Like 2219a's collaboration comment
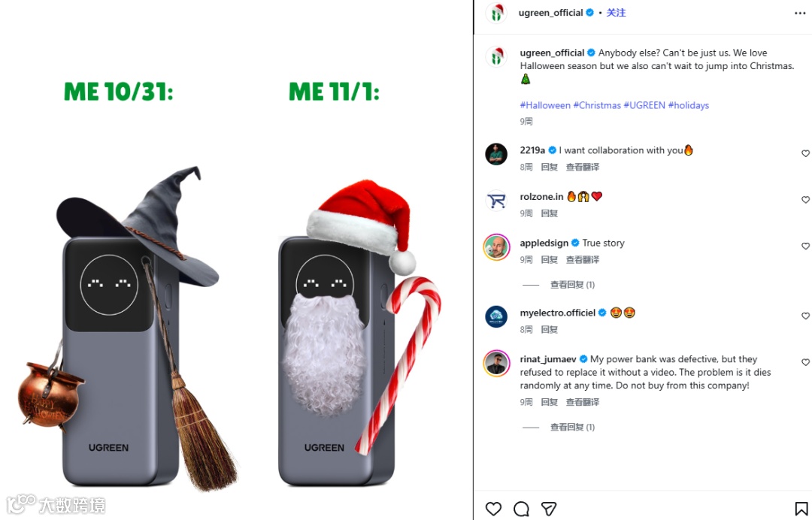 (x=805, y=153)
